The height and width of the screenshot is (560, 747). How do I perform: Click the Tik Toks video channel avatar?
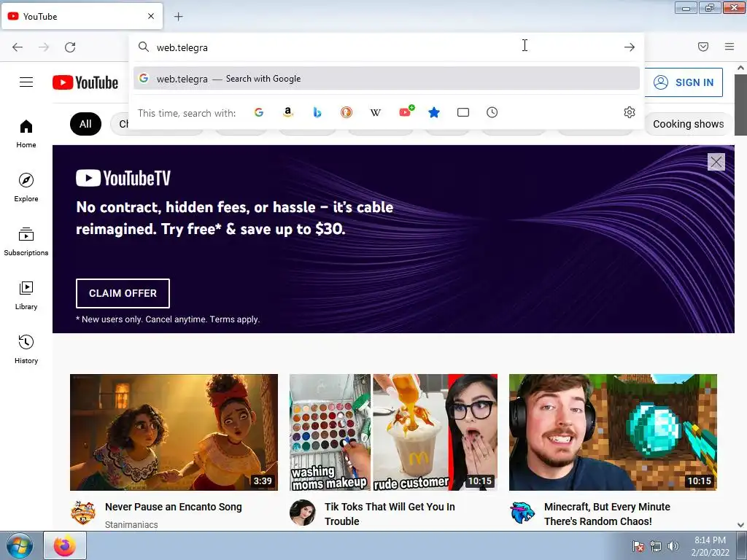pyautogui.click(x=302, y=513)
